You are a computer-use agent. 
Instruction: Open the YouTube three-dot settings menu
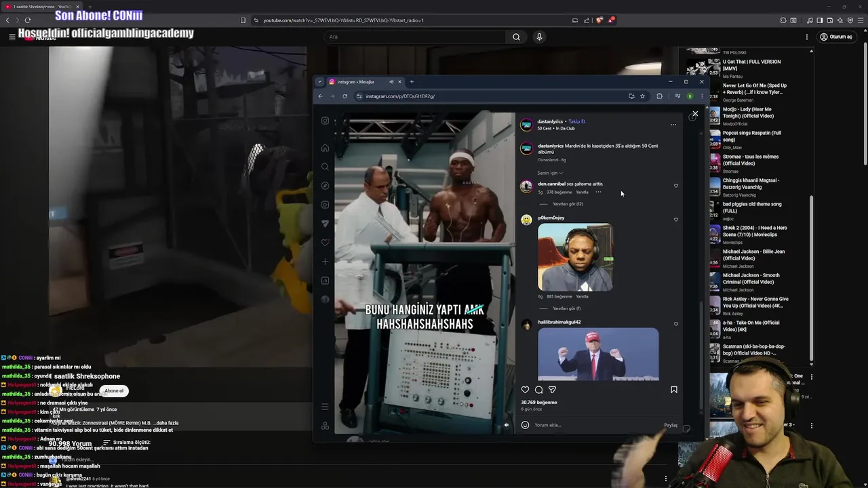pyautogui.click(x=807, y=37)
